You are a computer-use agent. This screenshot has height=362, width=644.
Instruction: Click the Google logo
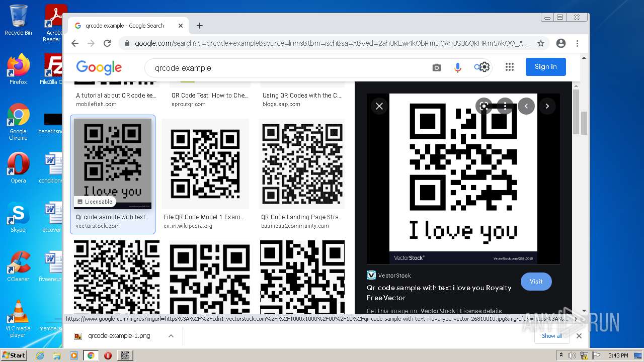click(x=99, y=67)
